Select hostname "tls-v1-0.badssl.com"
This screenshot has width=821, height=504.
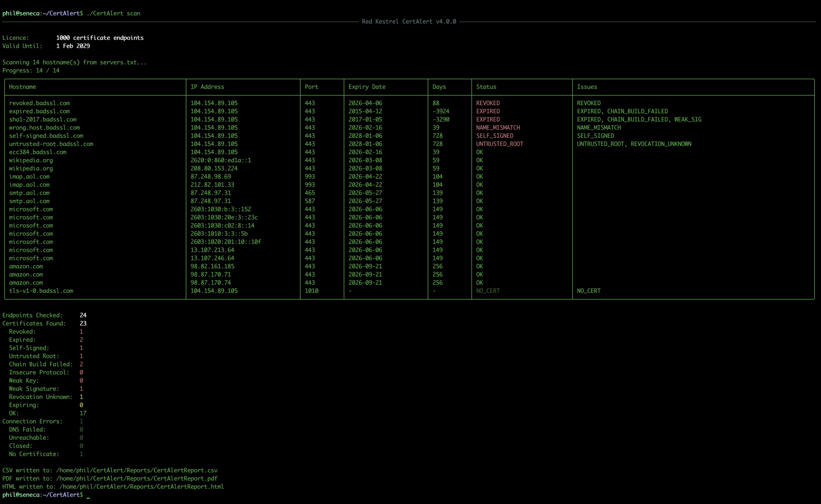41,291
